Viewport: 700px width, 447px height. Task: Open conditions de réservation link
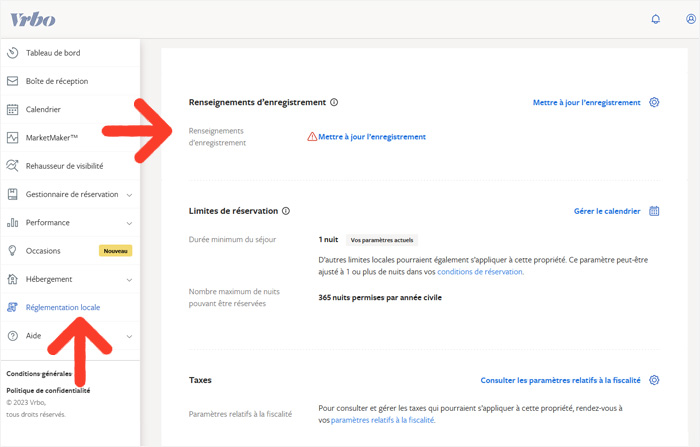point(480,272)
